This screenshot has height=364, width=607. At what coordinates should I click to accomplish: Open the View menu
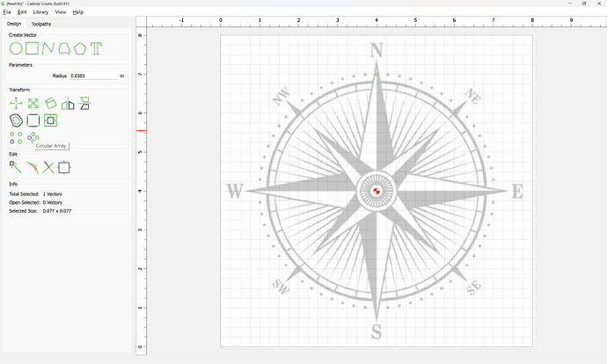61,12
